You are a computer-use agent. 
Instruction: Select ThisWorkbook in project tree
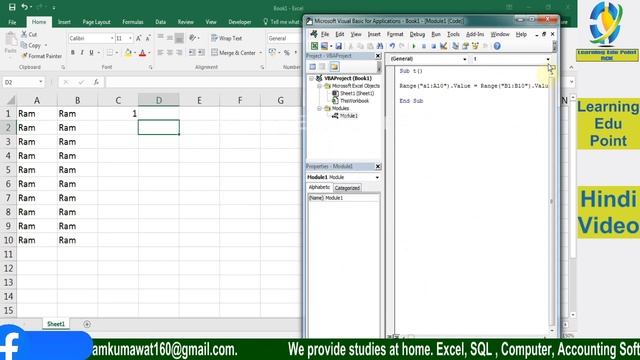[354, 100]
